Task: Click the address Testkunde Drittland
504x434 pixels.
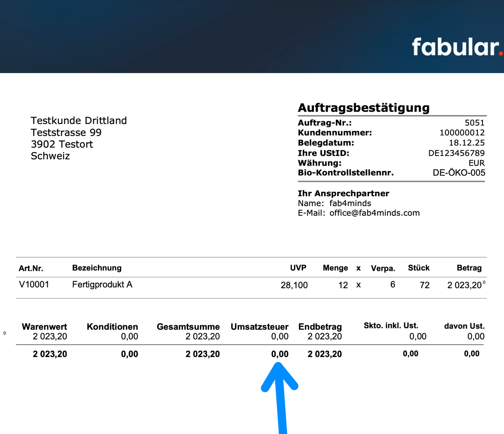Action: click(x=79, y=120)
